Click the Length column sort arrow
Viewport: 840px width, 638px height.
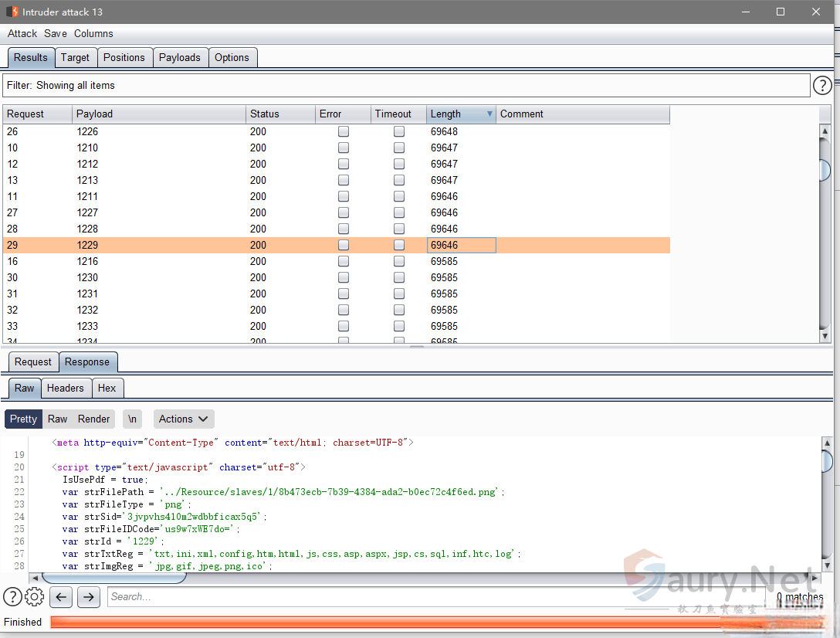click(x=489, y=114)
